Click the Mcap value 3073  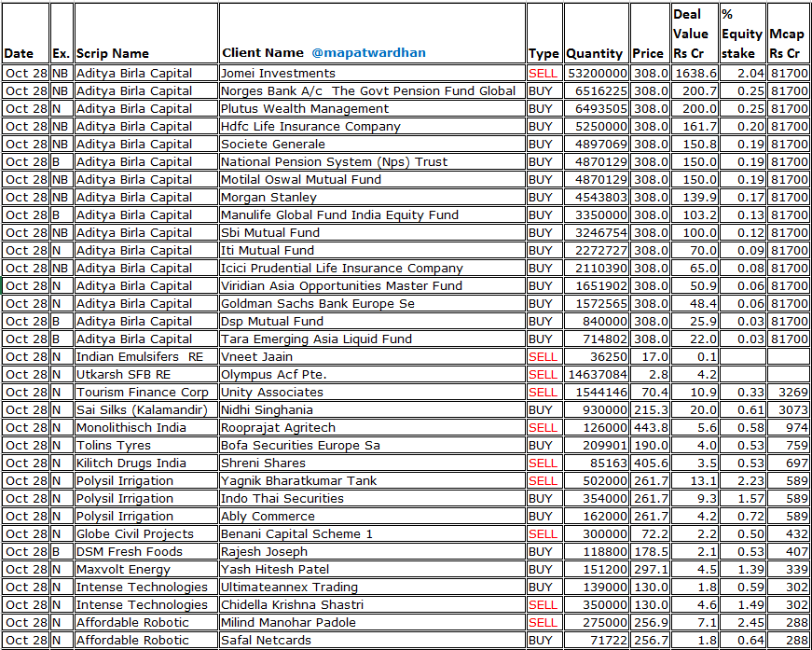(x=788, y=409)
